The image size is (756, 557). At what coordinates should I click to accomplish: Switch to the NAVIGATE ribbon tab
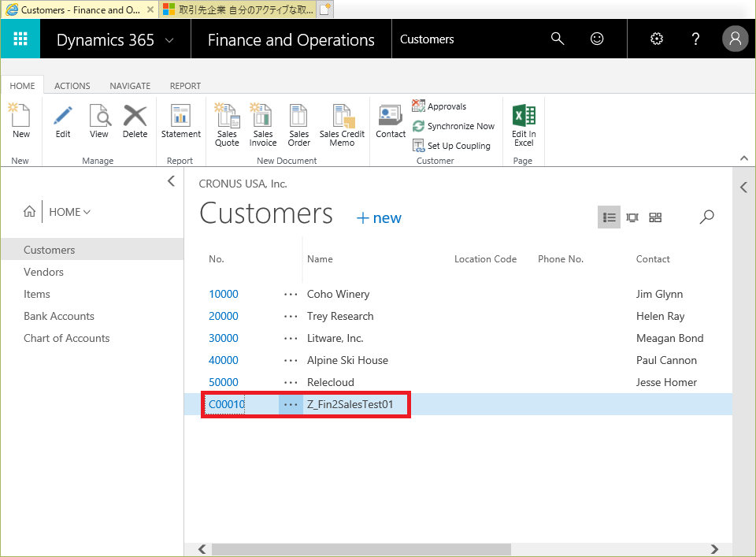click(130, 86)
